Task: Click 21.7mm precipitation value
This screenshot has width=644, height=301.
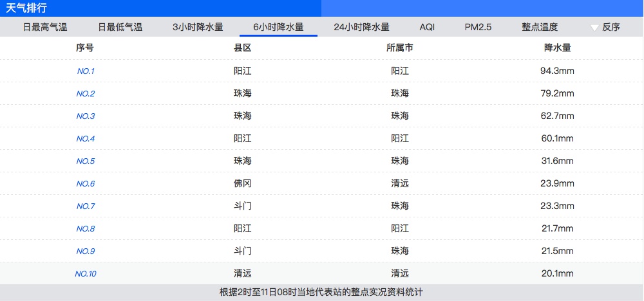Action: (557, 228)
